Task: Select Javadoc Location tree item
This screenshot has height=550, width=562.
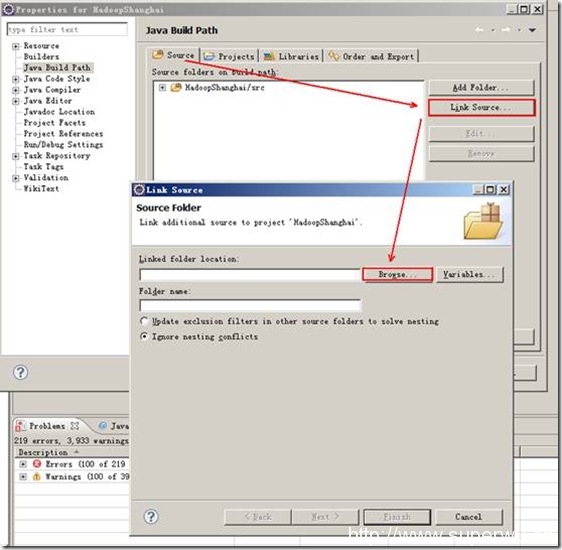Action: [x=59, y=112]
